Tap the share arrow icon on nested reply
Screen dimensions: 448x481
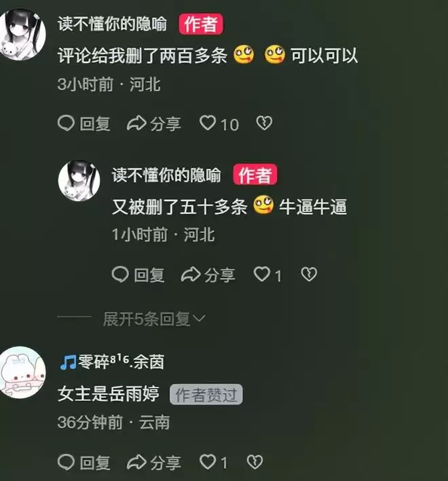pyautogui.click(x=191, y=274)
